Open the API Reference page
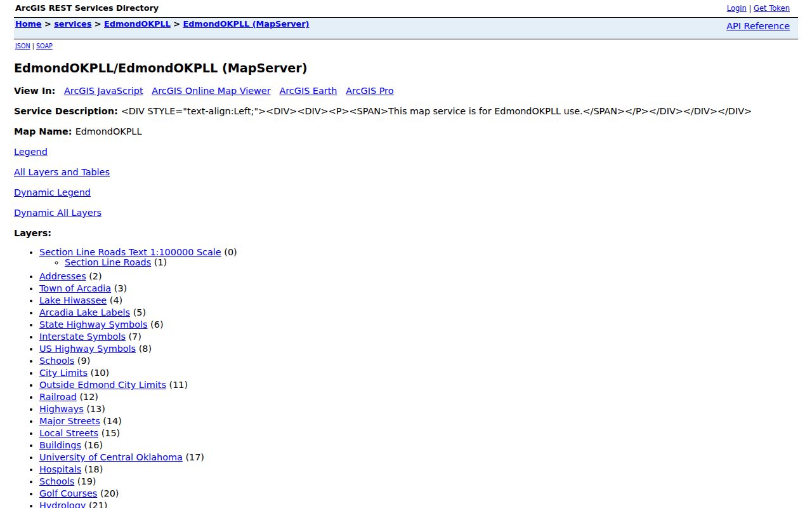 click(x=758, y=26)
